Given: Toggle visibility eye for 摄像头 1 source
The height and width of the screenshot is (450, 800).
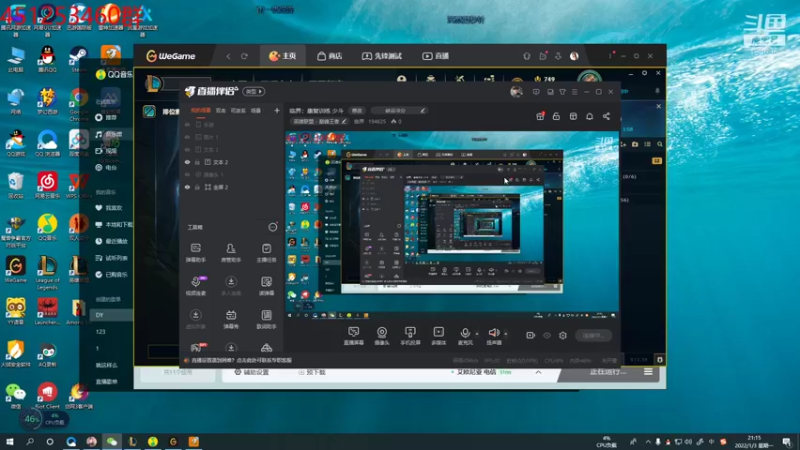Looking at the screenshot, I should (187, 174).
